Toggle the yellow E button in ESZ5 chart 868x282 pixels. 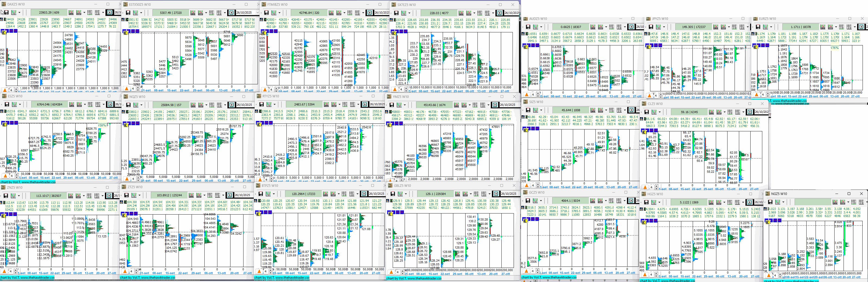click(4, 124)
